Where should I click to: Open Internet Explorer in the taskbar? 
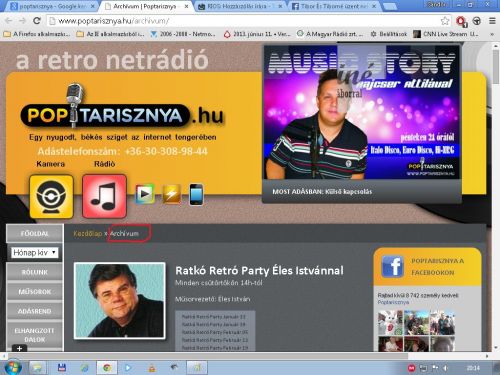84,368
